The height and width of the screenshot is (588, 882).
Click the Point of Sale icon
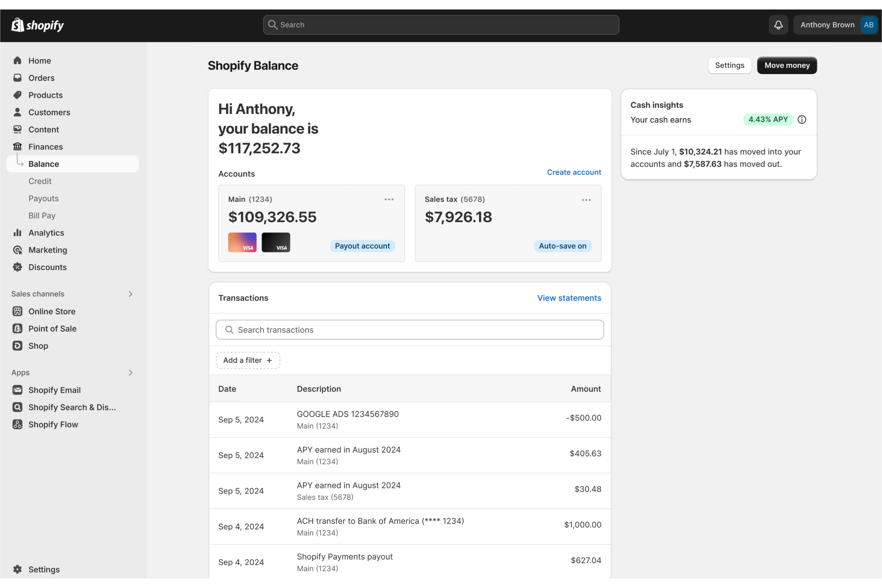tap(17, 329)
